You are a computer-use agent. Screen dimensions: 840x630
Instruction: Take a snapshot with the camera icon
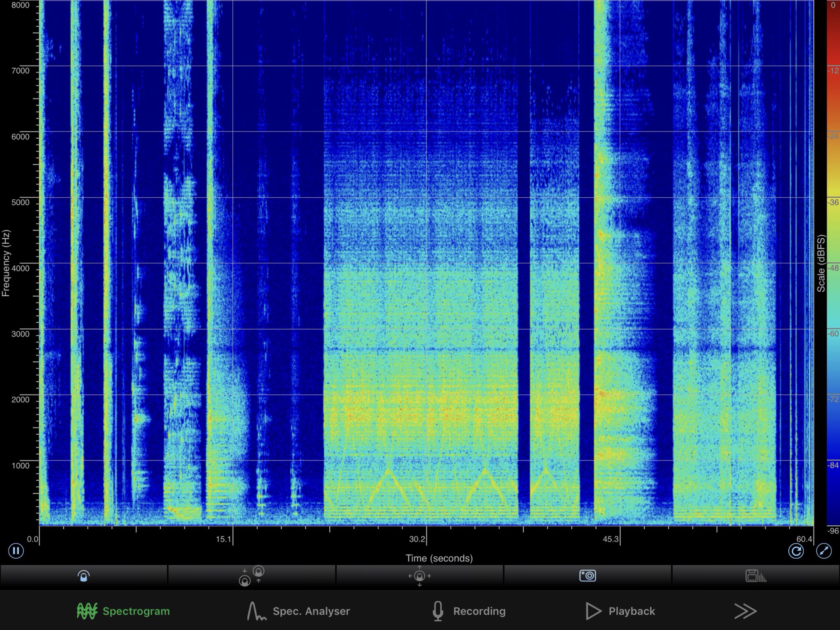point(587,576)
